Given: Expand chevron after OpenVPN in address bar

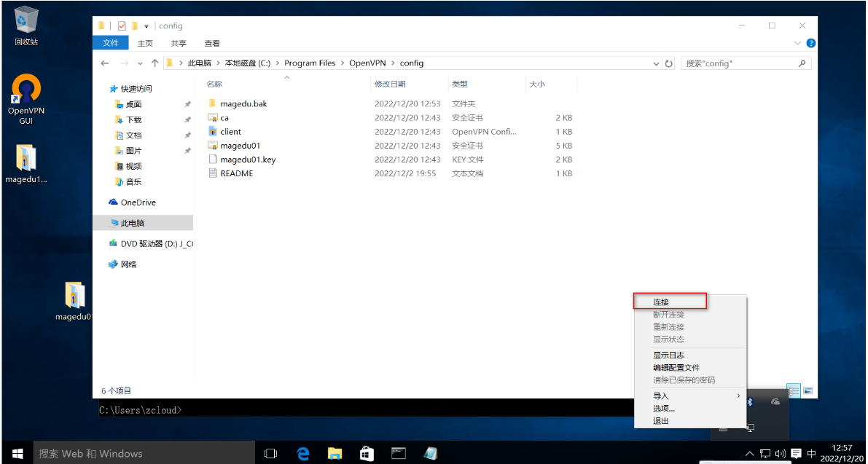Looking at the screenshot, I should (x=393, y=63).
